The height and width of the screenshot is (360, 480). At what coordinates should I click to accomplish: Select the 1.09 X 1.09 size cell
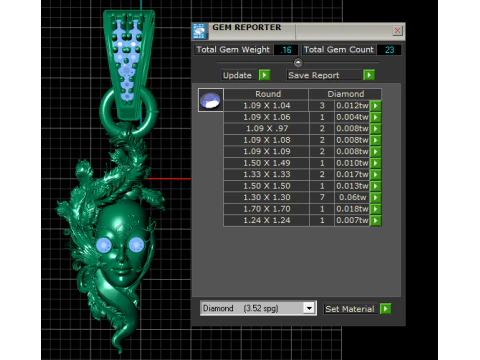(x=266, y=152)
